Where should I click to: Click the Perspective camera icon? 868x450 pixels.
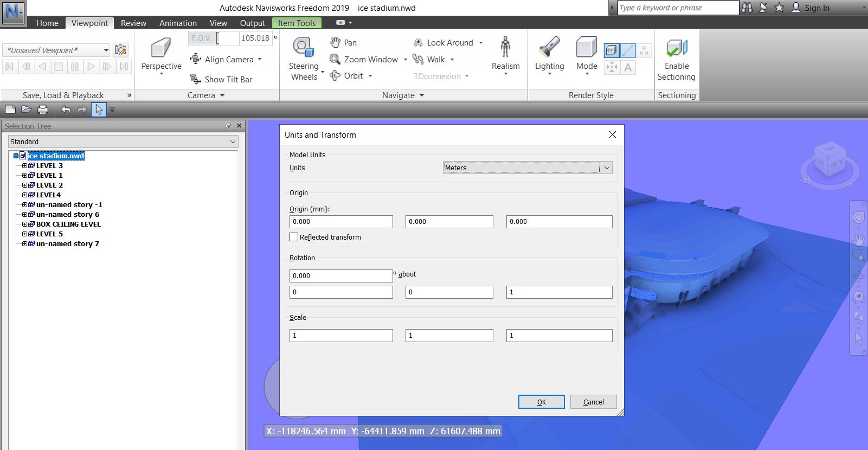[x=161, y=47]
